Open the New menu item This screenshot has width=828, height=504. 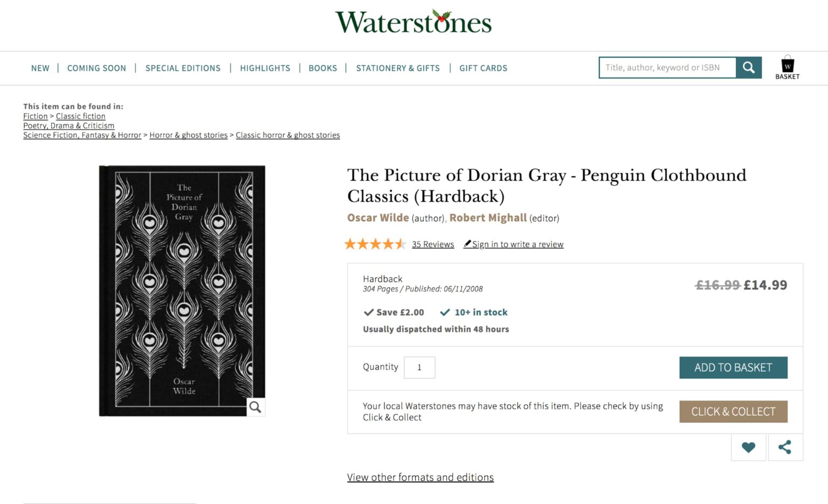pos(40,68)
